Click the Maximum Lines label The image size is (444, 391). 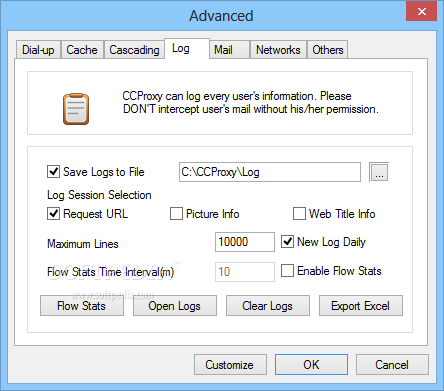click(x=83, y=244)
